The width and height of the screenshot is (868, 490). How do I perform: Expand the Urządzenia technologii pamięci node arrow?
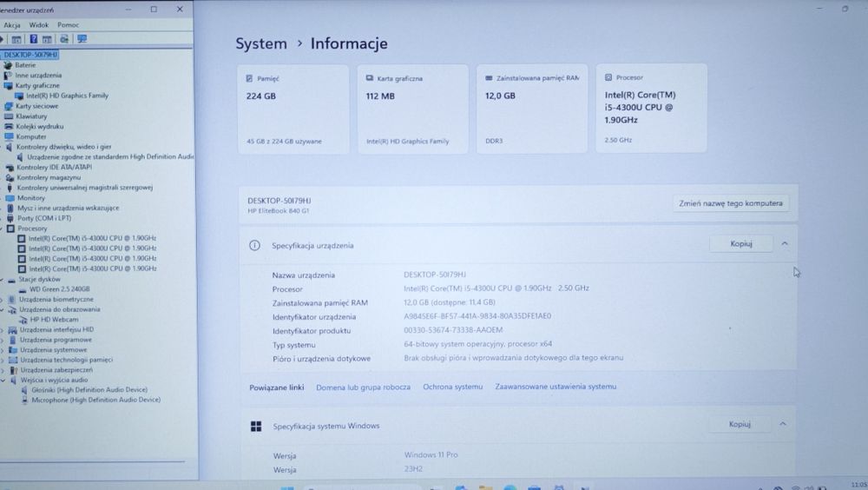[3, 360]
